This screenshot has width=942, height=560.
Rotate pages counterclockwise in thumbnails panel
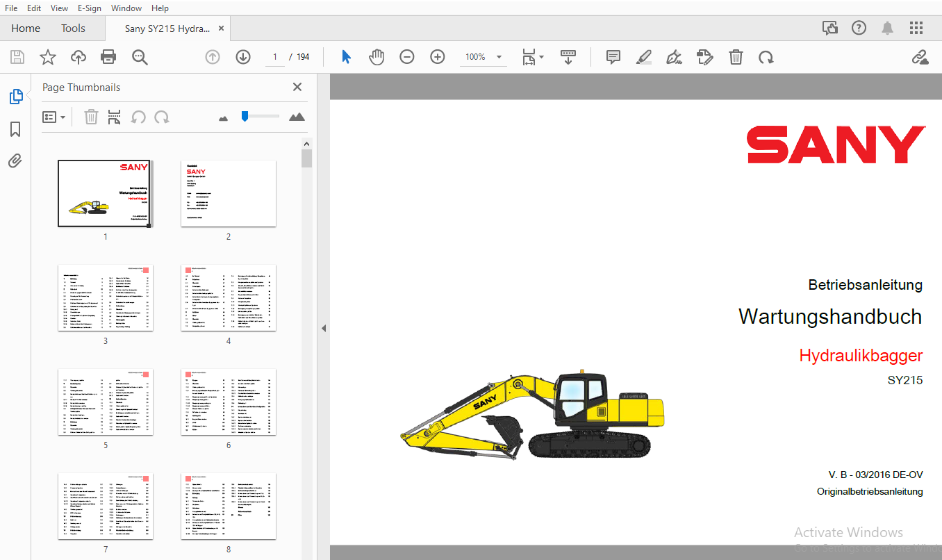click(138, 117)
